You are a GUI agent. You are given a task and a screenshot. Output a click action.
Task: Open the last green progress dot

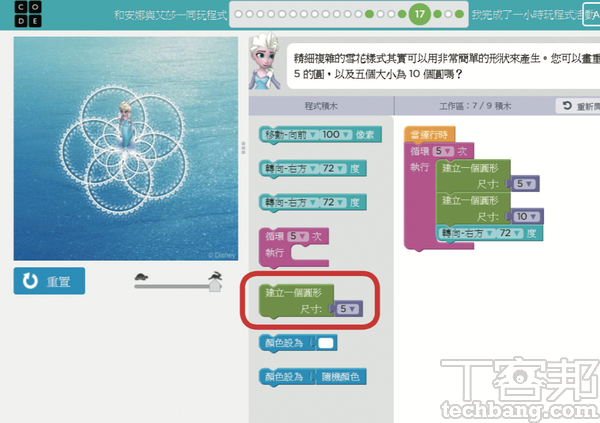click(x=460, y=14)
